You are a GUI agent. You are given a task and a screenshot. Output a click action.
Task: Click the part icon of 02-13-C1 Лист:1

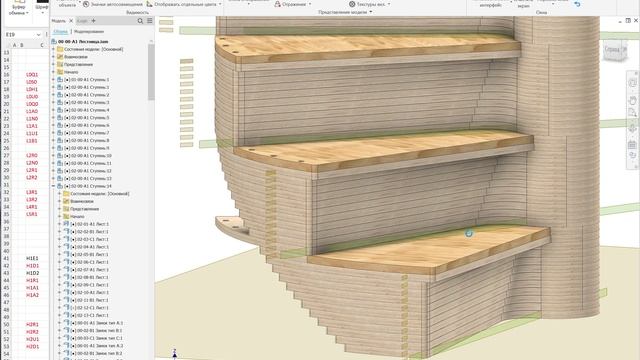tap(67, 315)
